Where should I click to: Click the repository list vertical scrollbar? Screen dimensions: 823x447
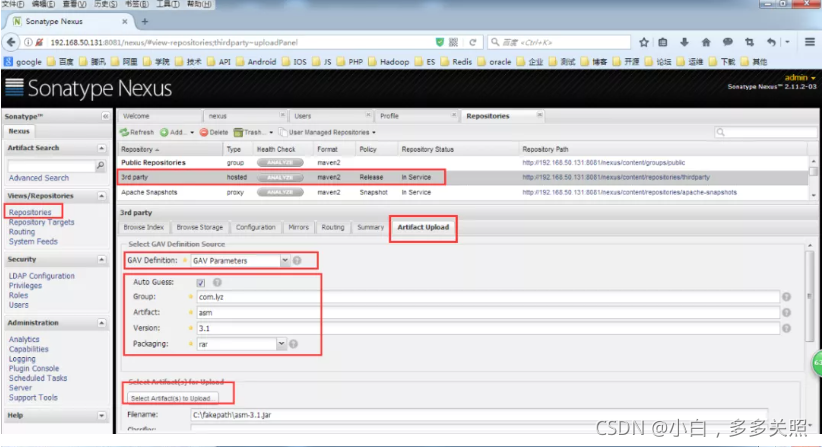pyautogui.click(x=813, y=178)
